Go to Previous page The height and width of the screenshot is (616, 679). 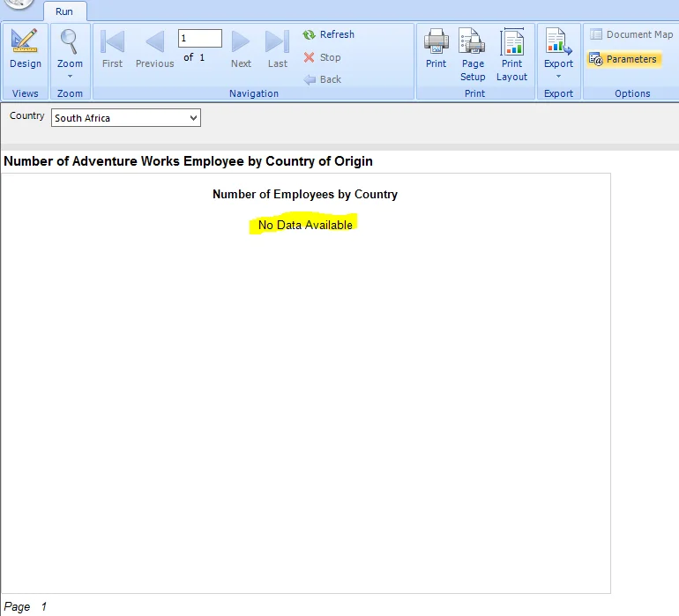154,48
